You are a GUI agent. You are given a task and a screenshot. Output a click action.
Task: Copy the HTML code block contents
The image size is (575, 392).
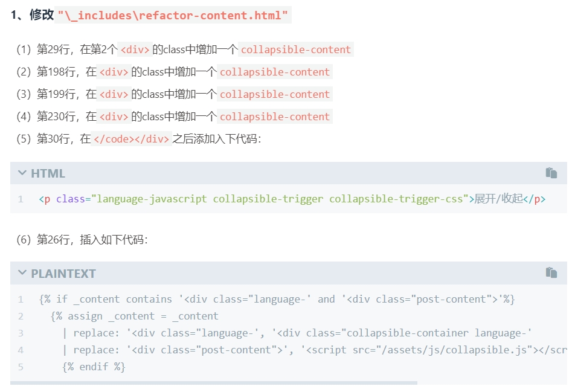(x=551, y=173)
